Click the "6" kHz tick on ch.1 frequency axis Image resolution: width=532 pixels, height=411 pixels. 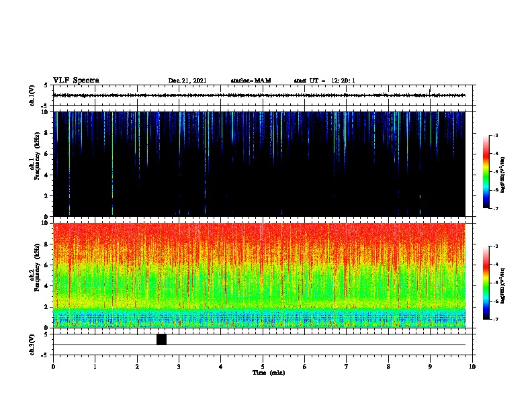click(x=47, y=154)
